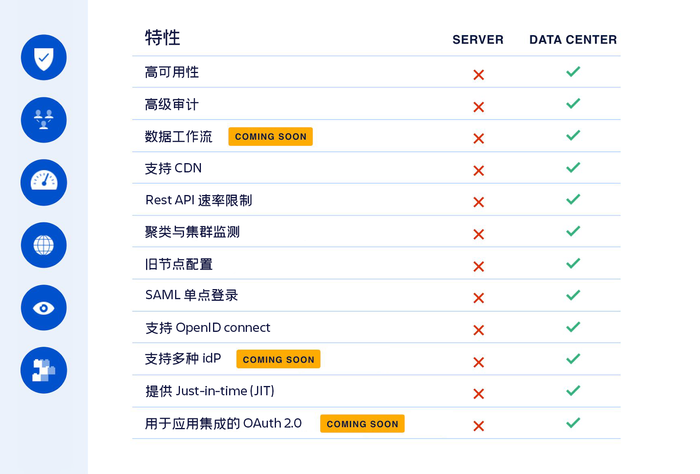
Task: Click the 支持 OpenID connect label
Action: click(208, 328)
